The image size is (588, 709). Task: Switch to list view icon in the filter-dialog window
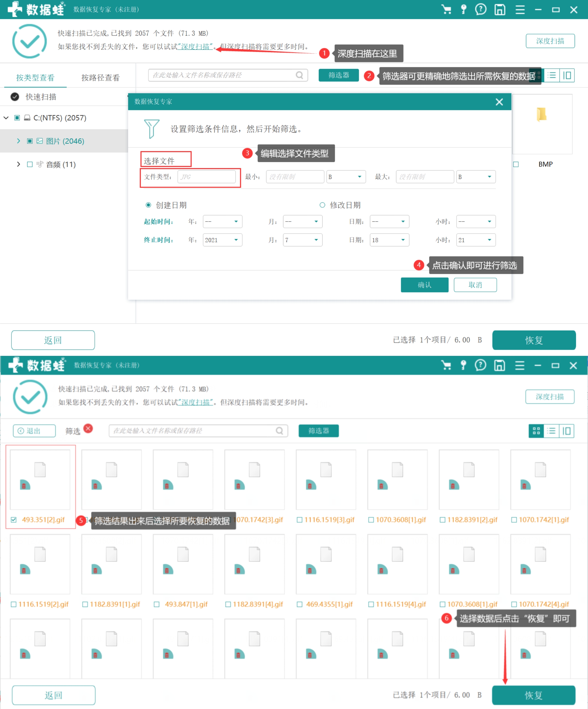552,75
